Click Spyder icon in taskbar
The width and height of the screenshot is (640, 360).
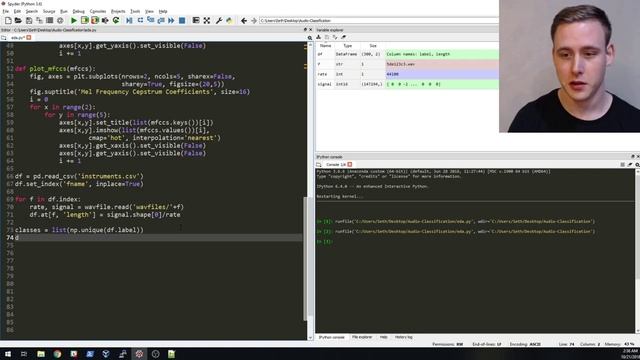(139, 354)
